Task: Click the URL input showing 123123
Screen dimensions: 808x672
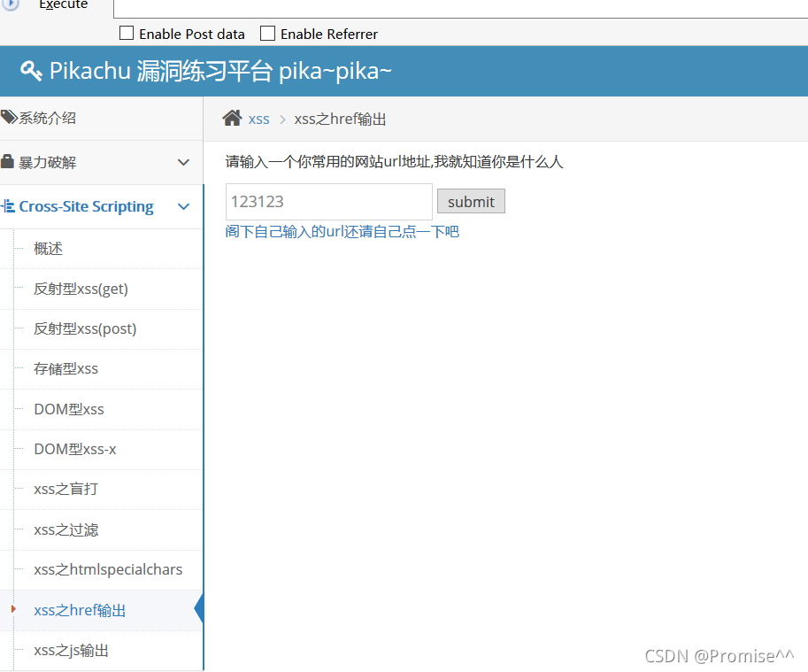Action: click(328, 202)
